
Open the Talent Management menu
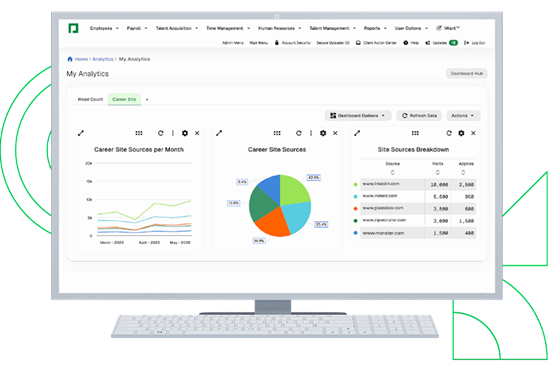(333, 28)
